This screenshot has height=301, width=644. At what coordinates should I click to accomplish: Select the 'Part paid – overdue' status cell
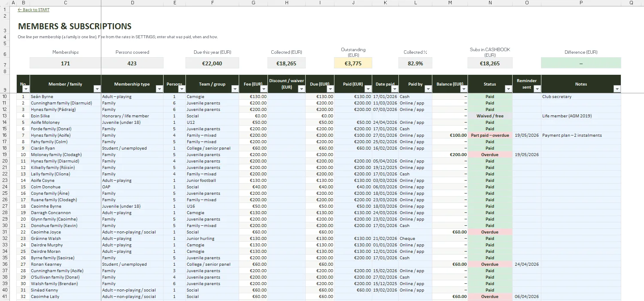490,135
